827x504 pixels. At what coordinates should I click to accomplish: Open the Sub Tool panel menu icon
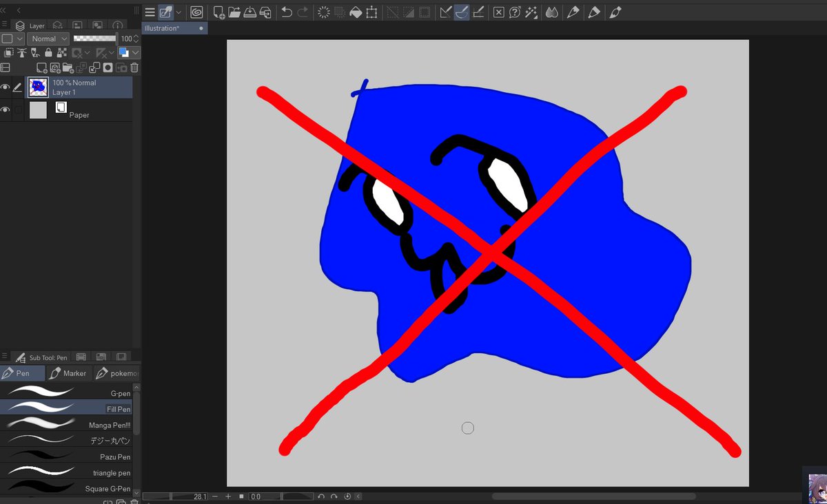[5, 357]
